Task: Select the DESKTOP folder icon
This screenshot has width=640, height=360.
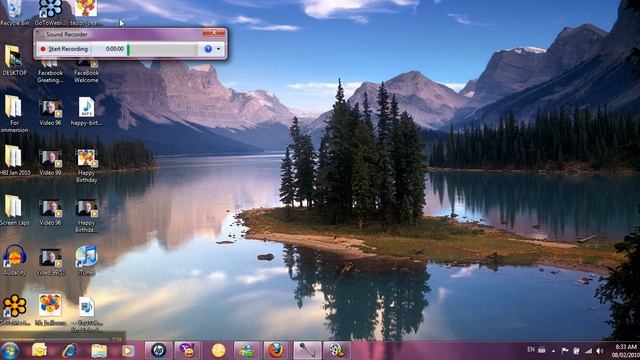Action: (x=14, y=60)
